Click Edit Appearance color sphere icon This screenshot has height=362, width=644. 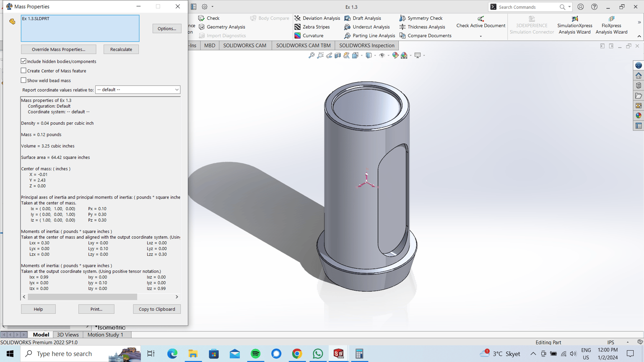[395, 55]
